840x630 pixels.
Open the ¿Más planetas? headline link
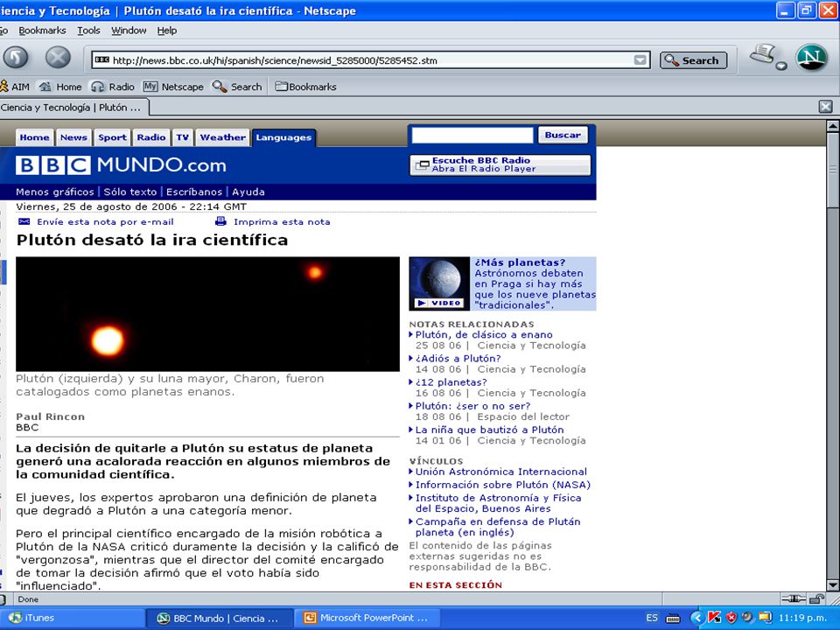(x=520, y=262)
